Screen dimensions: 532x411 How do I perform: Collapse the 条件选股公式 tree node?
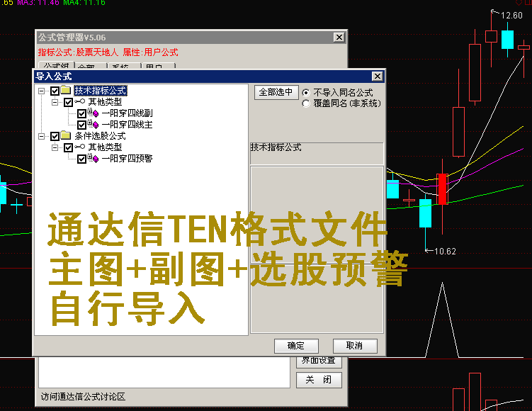pyautogui.click(x=41, y=137)
